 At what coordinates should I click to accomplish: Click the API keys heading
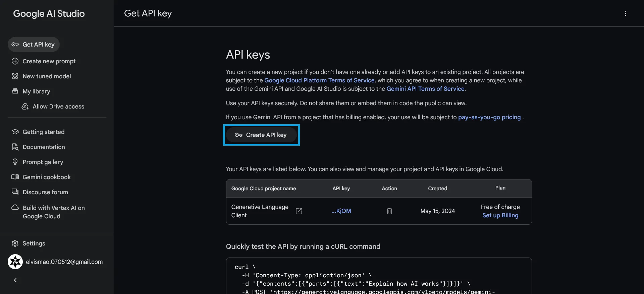tap(248, 55)
